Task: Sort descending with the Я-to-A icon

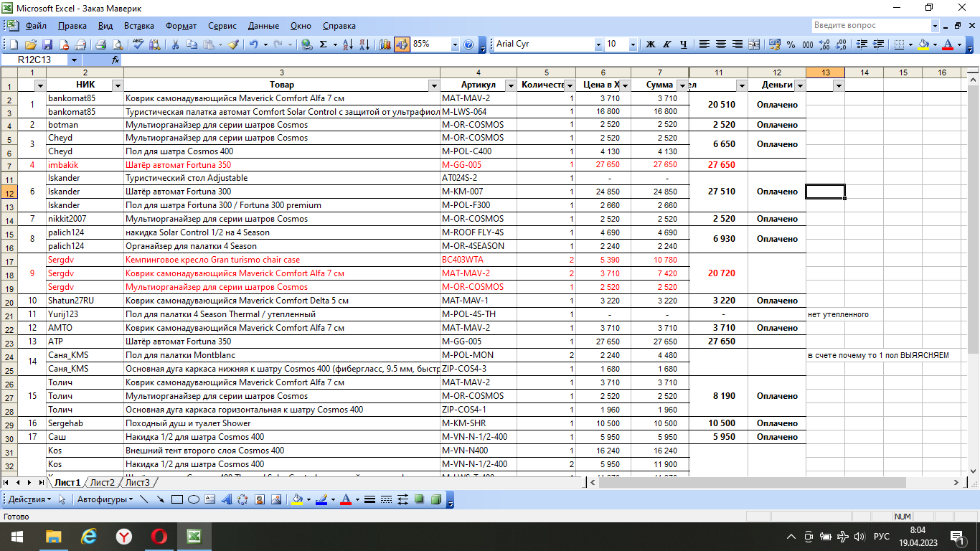Action: click(364, 44)
